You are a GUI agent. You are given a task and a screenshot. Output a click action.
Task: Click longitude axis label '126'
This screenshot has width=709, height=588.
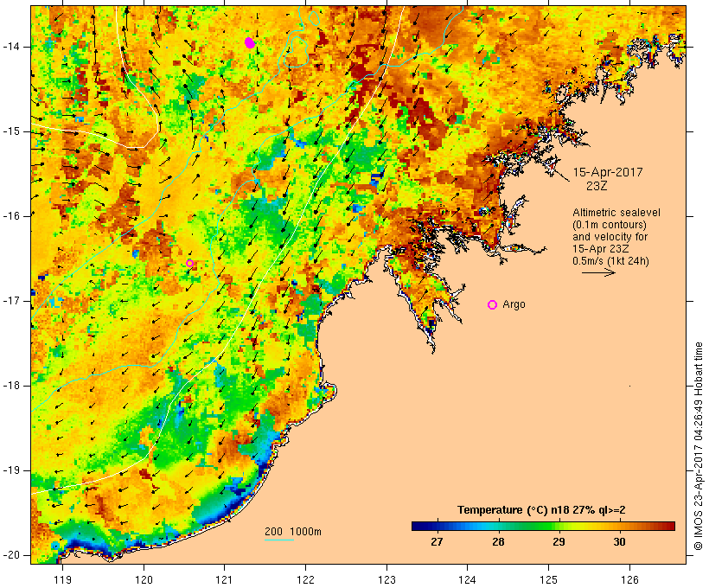click(x=629, y=579)
